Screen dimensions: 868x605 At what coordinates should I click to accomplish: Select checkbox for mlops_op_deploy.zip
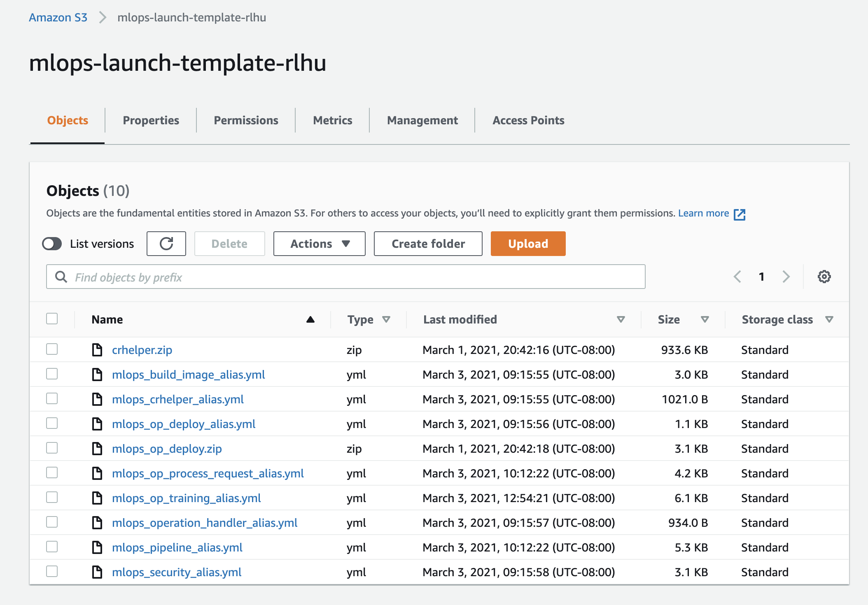pyautogui.click(x=52, y=448)
